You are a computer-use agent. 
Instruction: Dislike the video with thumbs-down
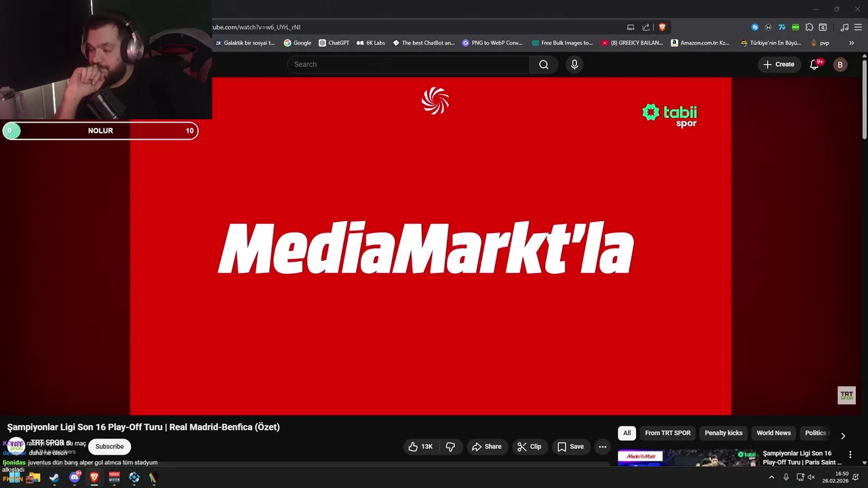(450, 447)
